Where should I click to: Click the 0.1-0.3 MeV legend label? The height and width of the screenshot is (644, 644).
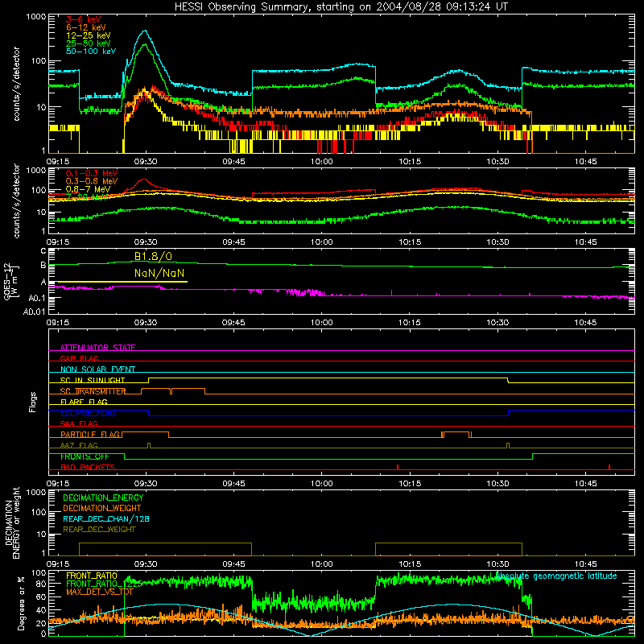click(92, 173)
